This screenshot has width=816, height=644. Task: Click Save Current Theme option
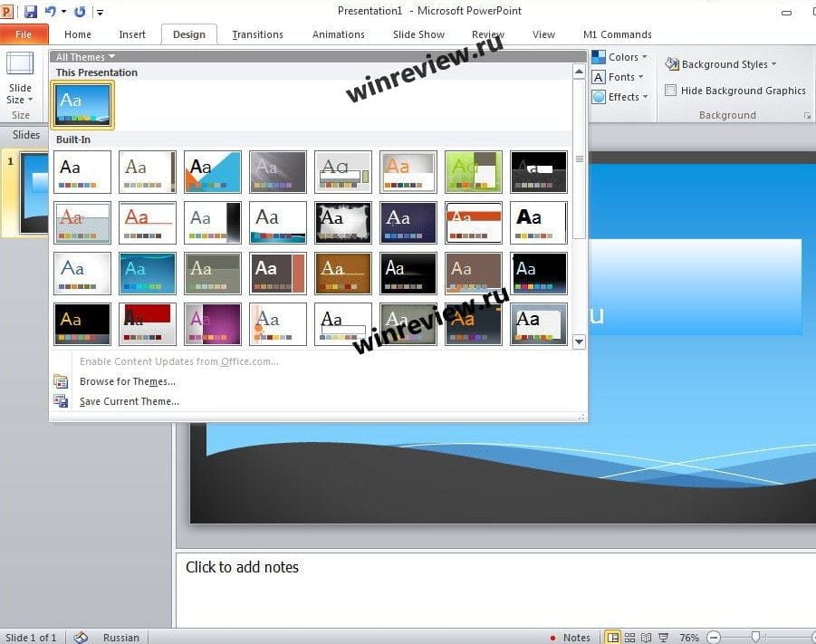pos(129,401)
